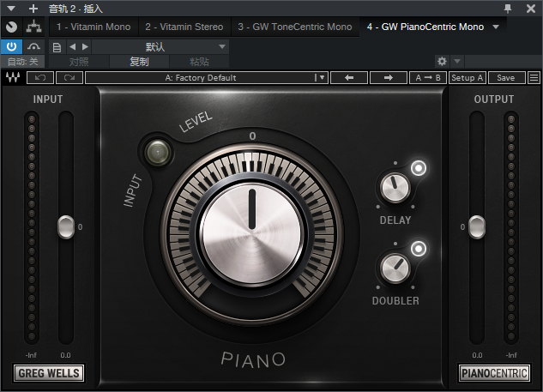Open the routing/channel editor icon

pos(33,27)
